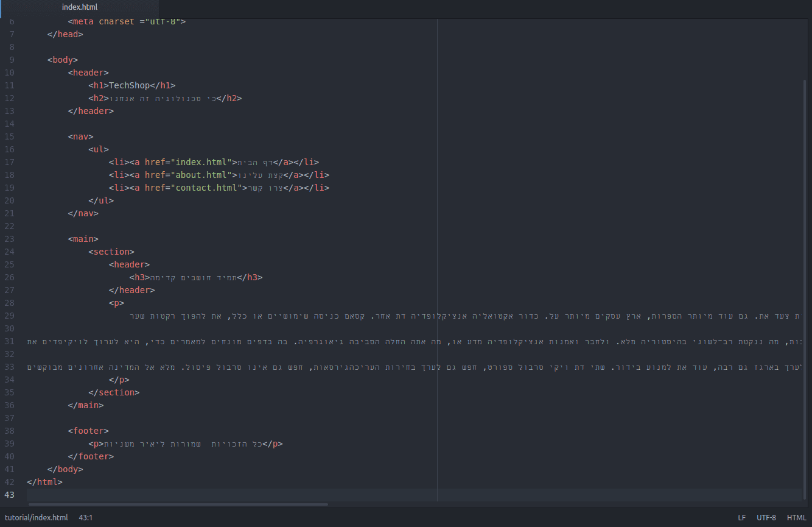Click the opening <footer> tag
Viewport: 812px width, 527px height.
tap(88, 431)
